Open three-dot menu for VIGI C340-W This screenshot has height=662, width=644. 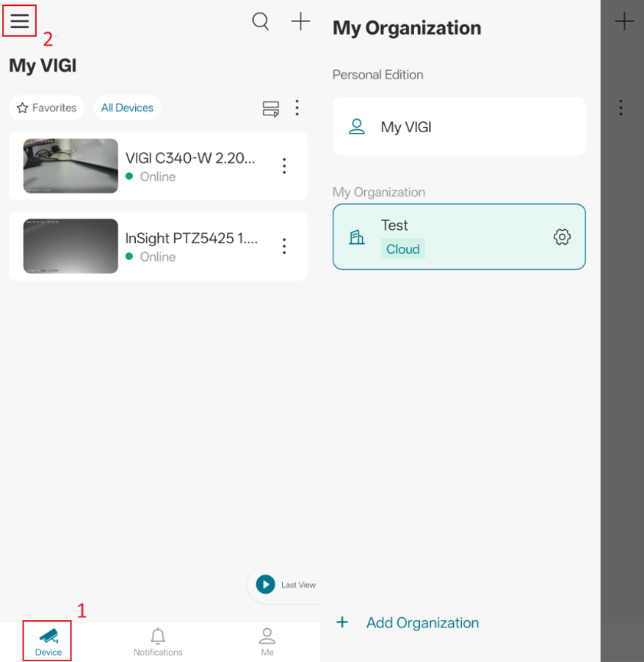click(x=284, y=166)
